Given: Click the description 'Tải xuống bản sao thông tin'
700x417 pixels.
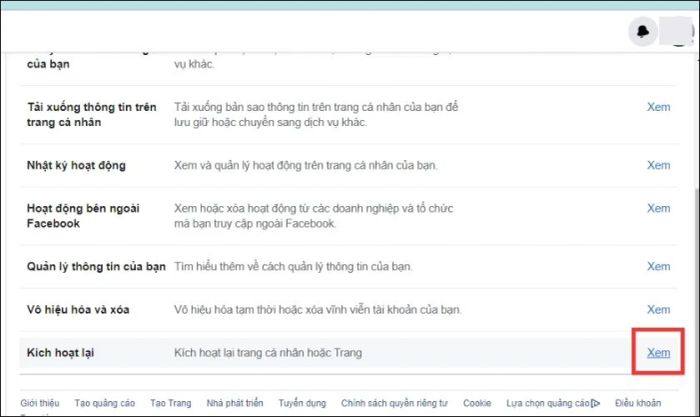Looking at the screenshot, I should click(316, 114).
